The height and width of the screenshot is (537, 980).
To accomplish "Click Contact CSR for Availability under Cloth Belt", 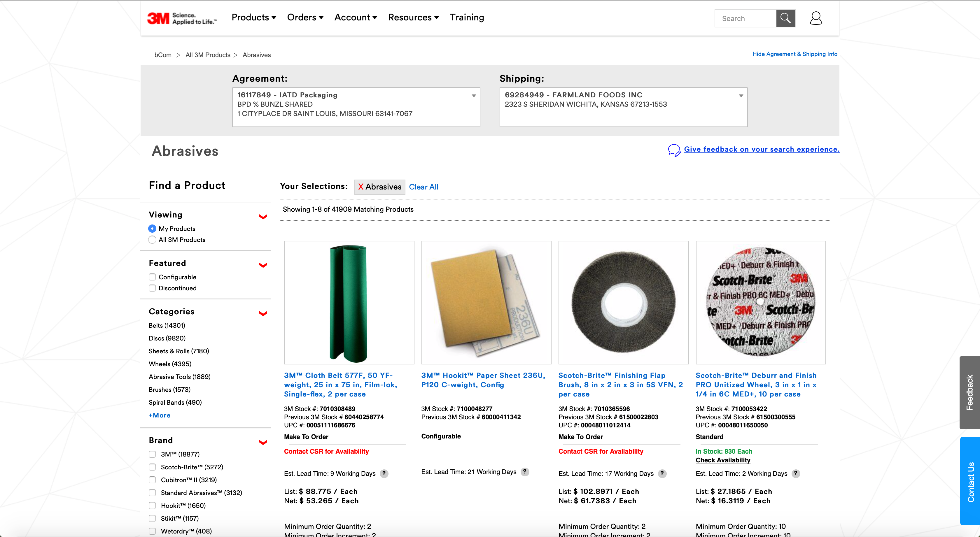I will pyautogui.click(x=326, y=451).
